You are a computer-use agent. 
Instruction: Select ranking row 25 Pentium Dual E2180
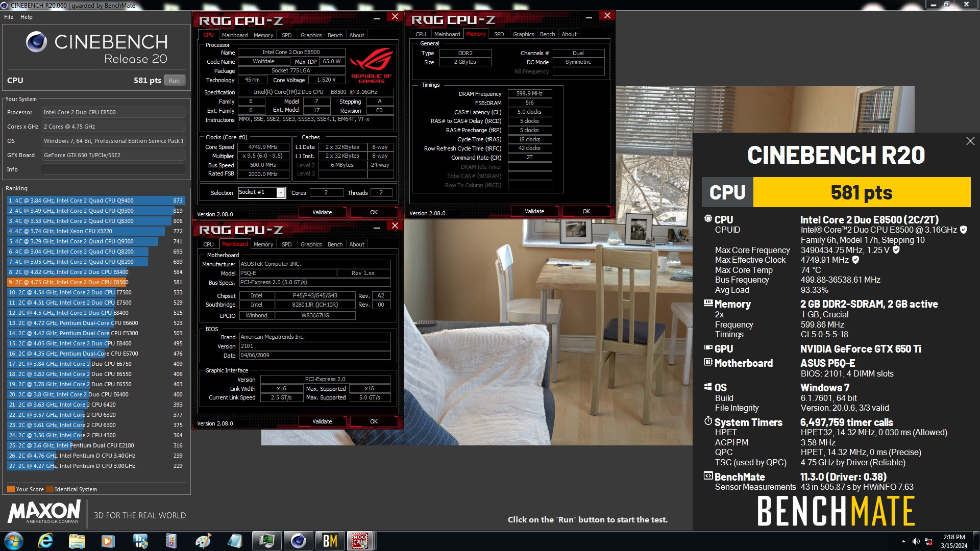pos(96,445)
